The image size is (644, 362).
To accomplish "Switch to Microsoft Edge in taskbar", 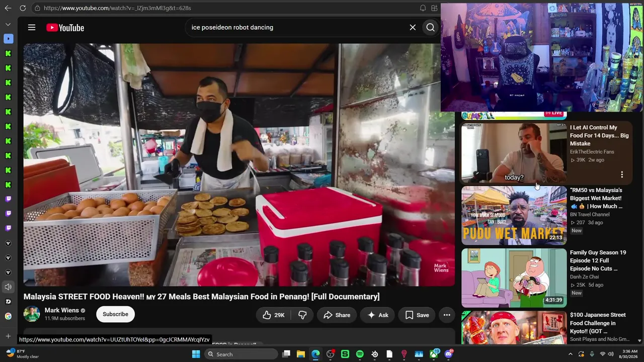I will pyautogui.click(x=315, y=354).
